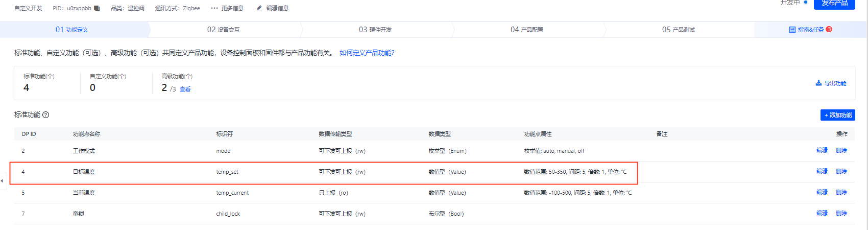This screenshot has width=868, height=230.
Task: Click the notification badge on 指南&任务
Action: 829,29
